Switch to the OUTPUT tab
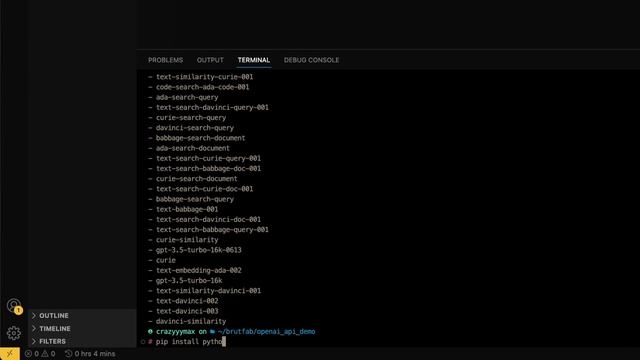 pyautogui.click(x=210, y=60)
